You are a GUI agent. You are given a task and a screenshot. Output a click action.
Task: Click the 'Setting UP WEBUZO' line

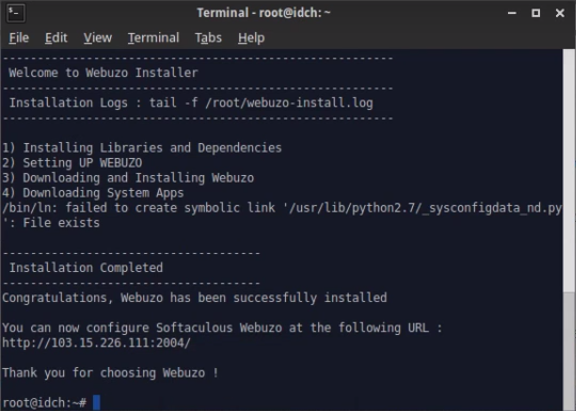72,163
